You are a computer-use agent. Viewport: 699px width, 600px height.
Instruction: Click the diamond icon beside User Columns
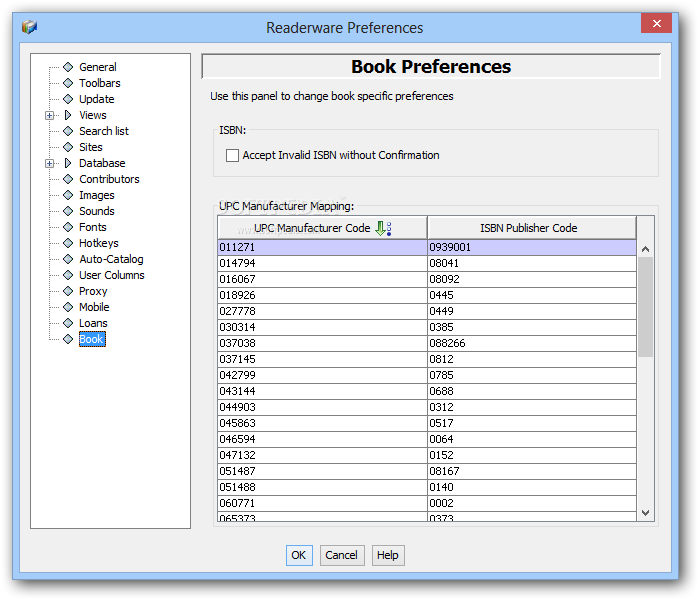(68, 275)
